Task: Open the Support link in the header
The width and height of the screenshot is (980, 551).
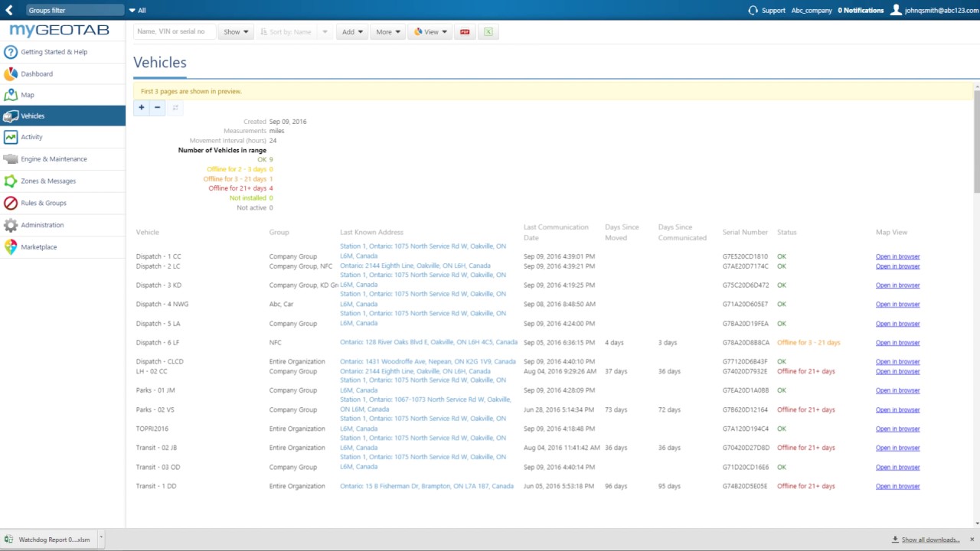Action: 773,11
